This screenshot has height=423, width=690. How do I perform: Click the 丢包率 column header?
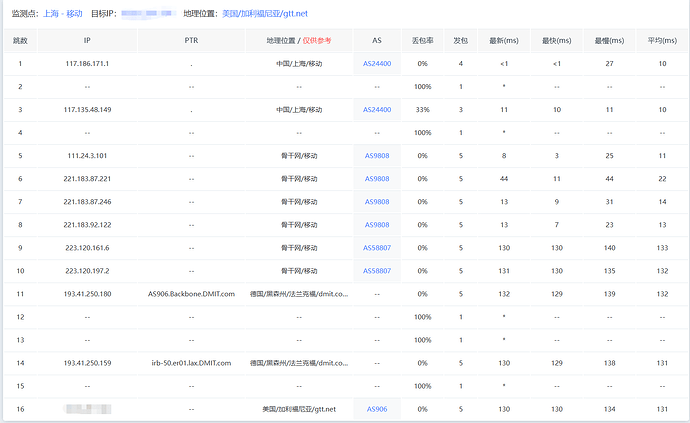coord(423,41)
